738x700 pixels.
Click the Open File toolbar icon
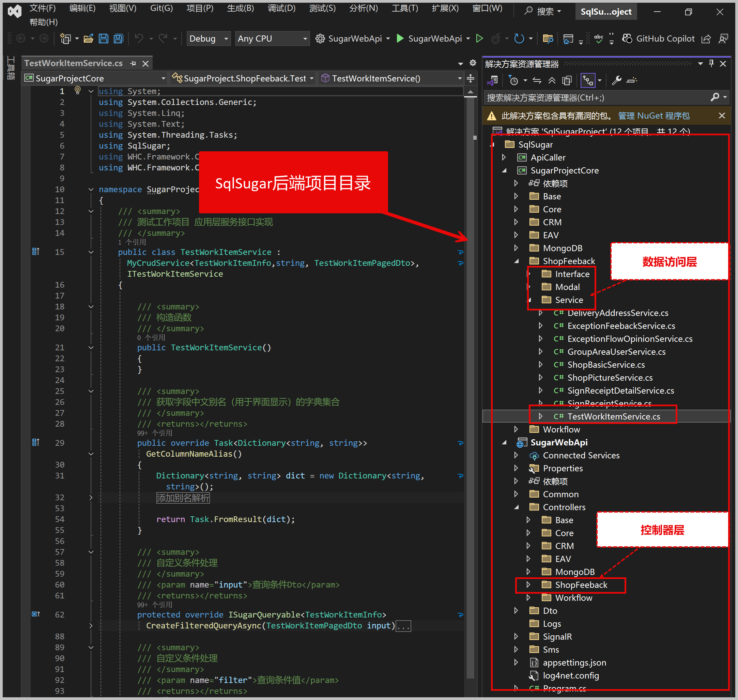click(x=89, y=39)
